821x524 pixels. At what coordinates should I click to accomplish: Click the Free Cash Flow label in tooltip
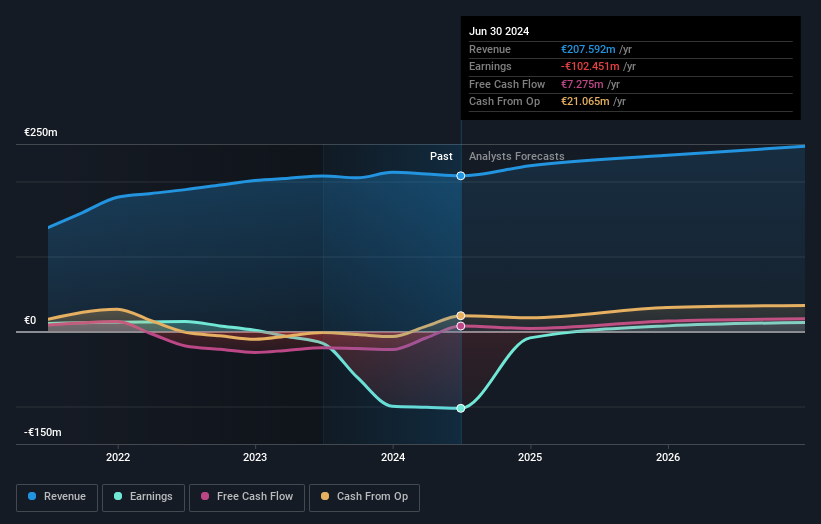(507, 84)
